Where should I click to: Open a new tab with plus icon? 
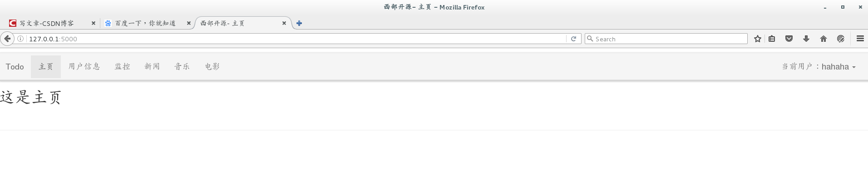[x=299, y=23]
